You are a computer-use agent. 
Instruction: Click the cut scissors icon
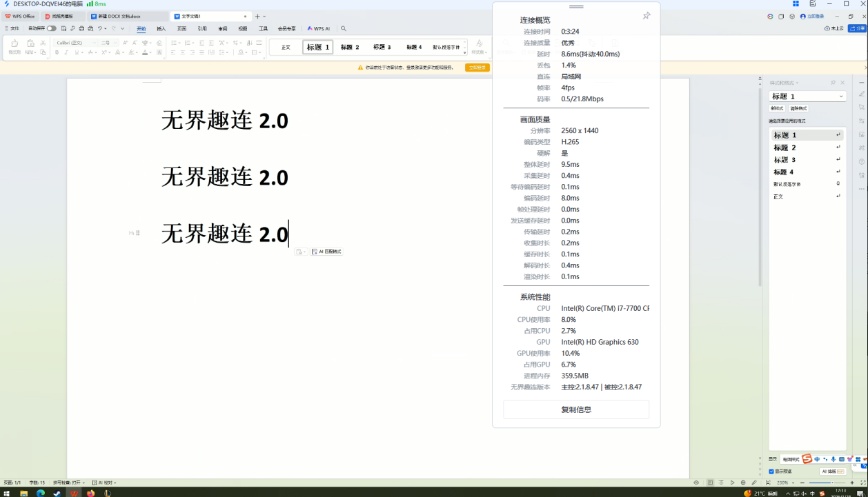pos(43,43)
